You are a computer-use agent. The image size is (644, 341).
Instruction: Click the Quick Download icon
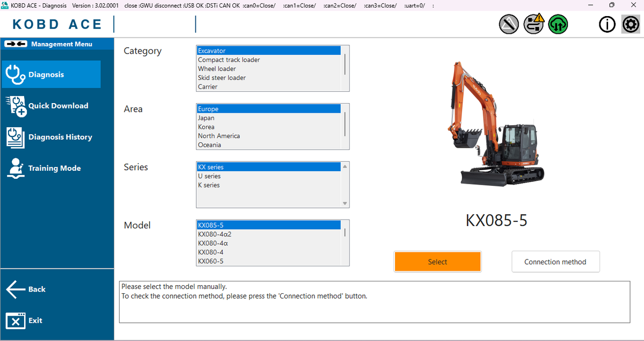pos(16,106)
